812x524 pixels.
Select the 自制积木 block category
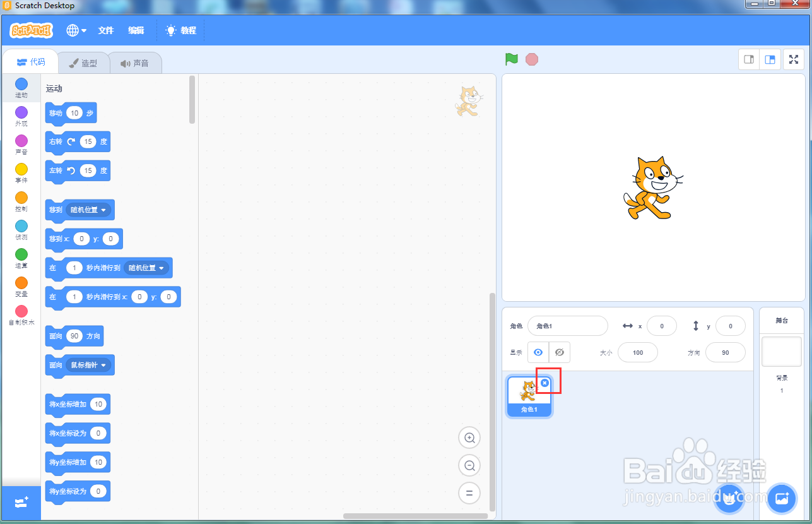(21, 315)
